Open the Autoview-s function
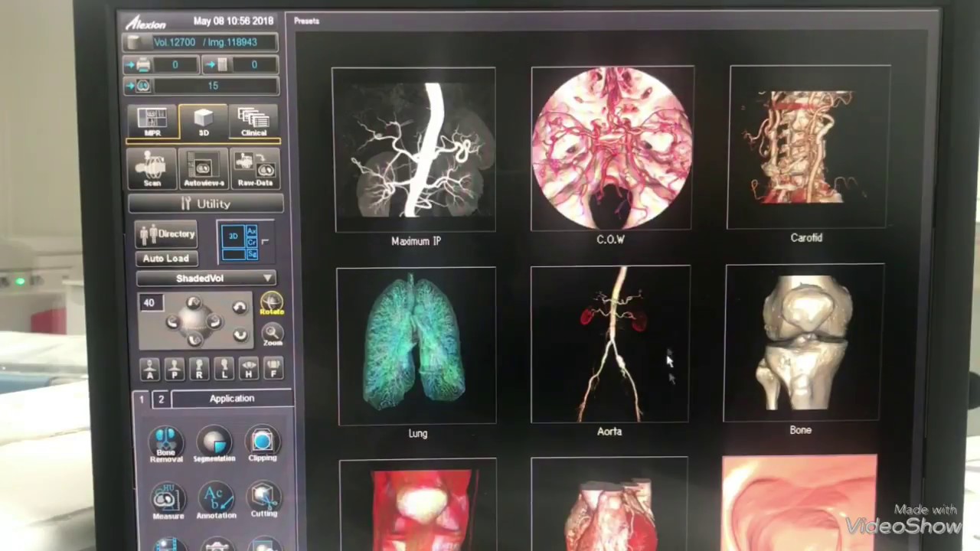This screenshot has height=551, width=980. tap(204, 169)
